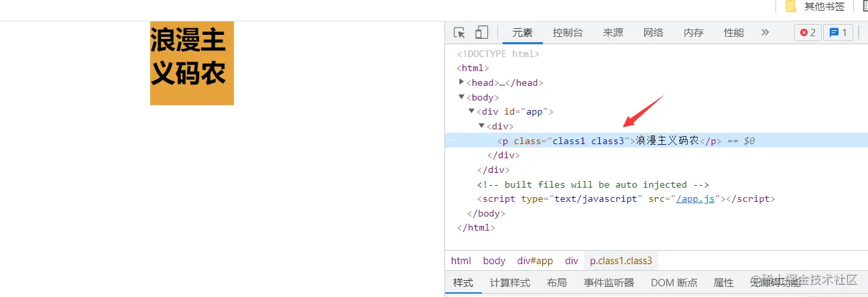Show more DevTools tabs chevron
Image resolution: width=868 pixels, height=297 pixels.
coord(765,32)
